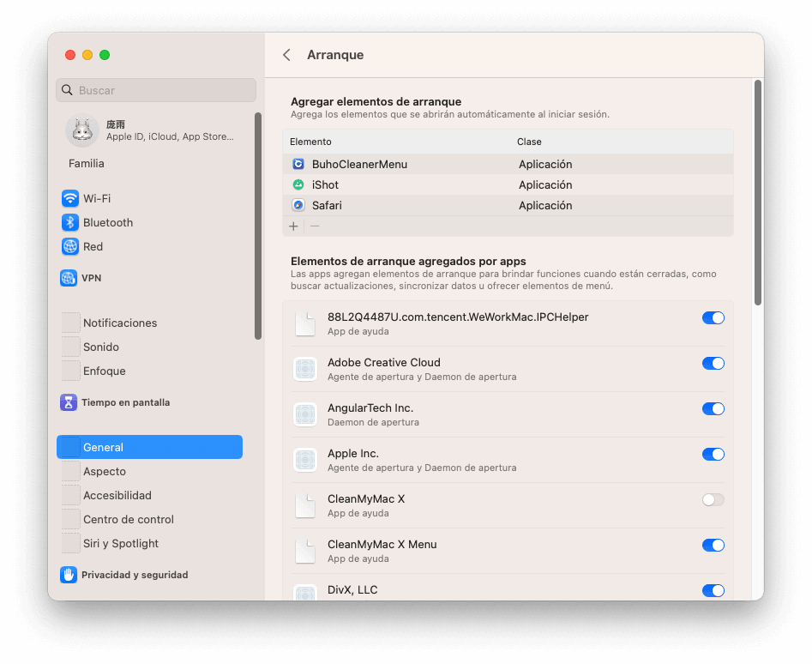Image resolution: width=812 pixels, height=664 pixels.
Task: Select the iShot row name
Action: 325,185
